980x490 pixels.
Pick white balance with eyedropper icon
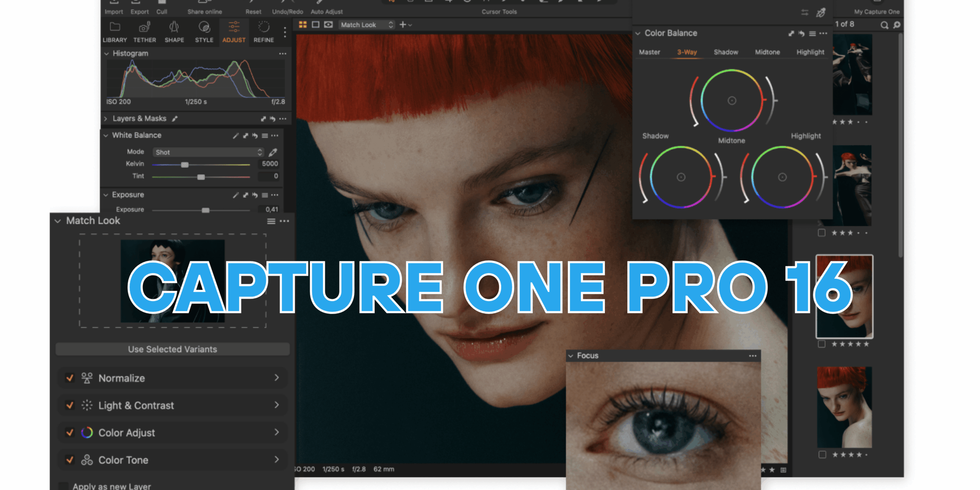[273, 152]
